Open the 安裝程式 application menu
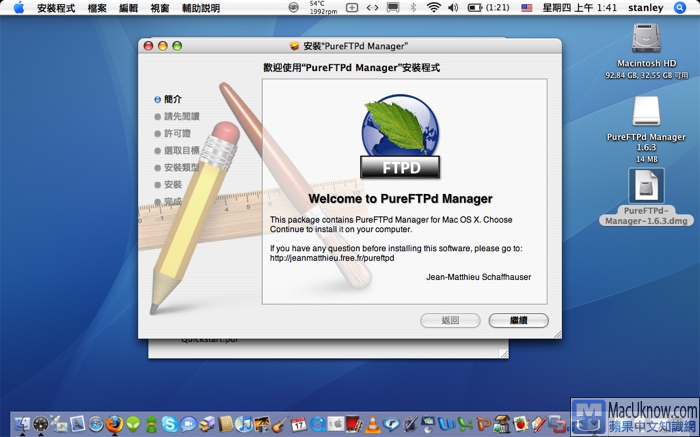 click(56, 8)
